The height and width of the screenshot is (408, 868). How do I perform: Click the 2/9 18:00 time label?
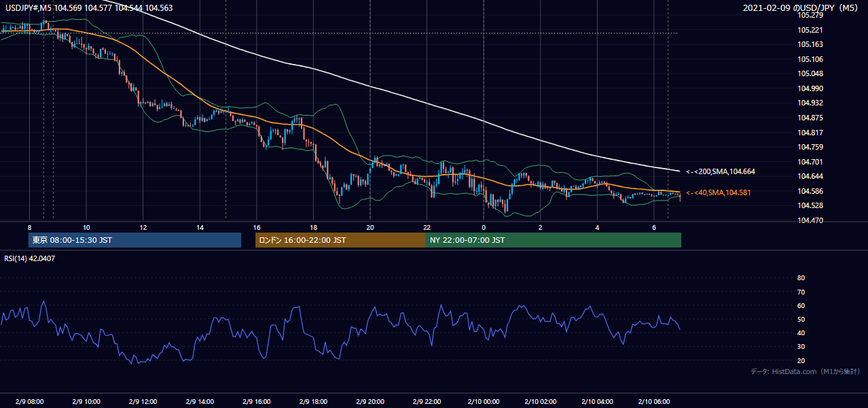click(x=313, y=402)
